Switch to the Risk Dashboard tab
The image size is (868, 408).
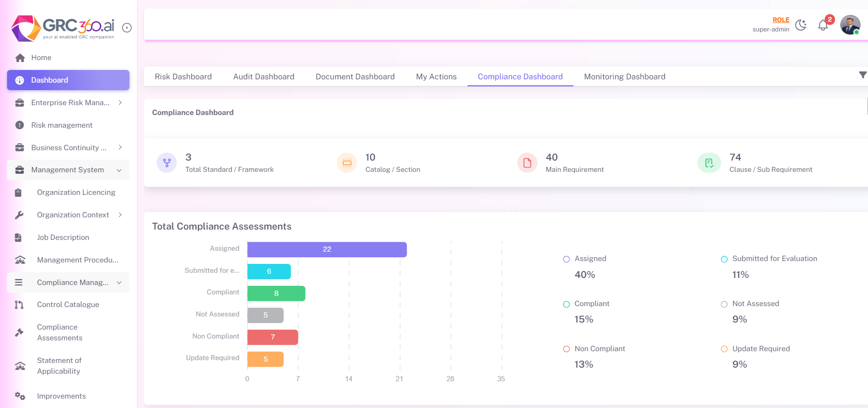(183, 77)
